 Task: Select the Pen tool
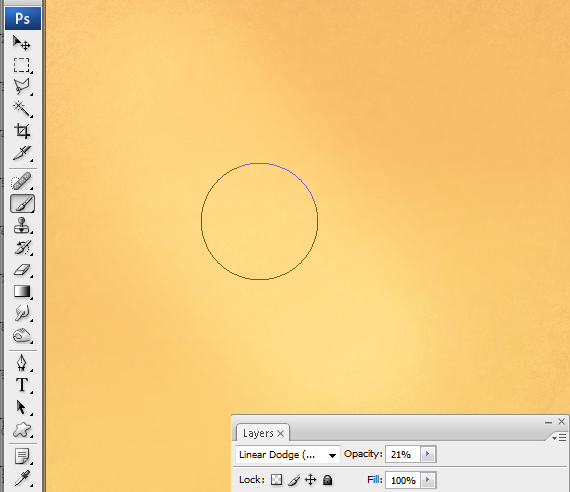click(x=22, y=363)
